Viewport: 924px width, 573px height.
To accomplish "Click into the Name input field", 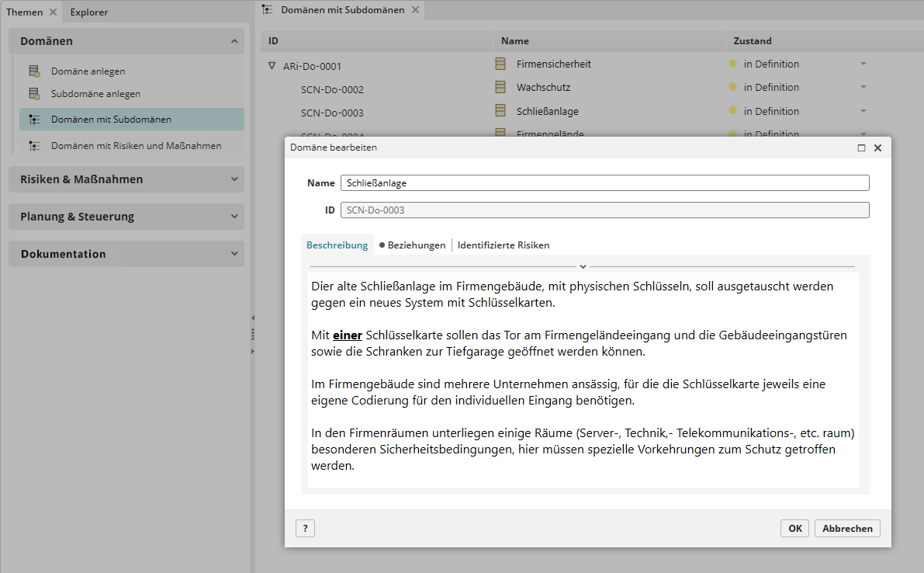I will (x=604, y=182).
